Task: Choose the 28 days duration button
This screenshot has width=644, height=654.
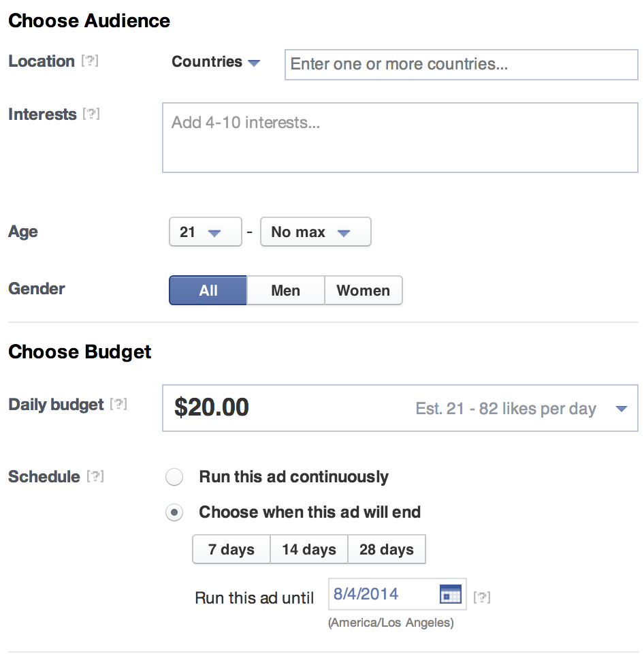Action: 387,549
